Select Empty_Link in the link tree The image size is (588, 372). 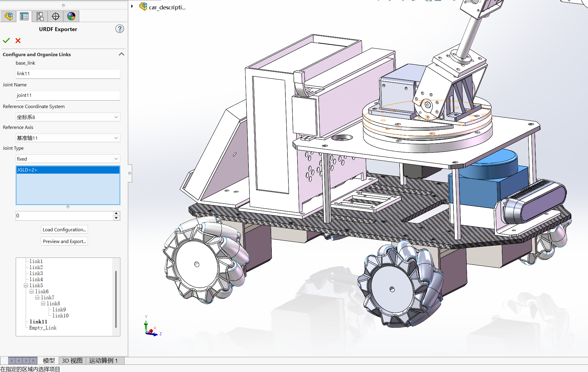point(43,328)
